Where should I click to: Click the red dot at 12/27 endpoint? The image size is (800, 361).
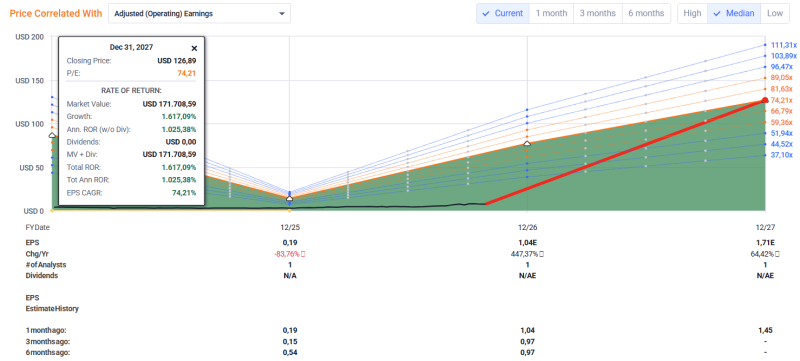tap(765, 100)
